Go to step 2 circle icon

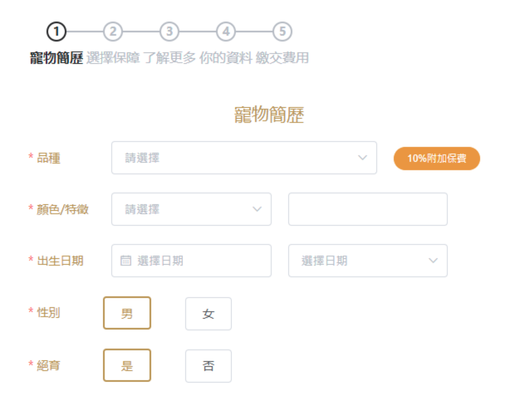tap(113, 32)
